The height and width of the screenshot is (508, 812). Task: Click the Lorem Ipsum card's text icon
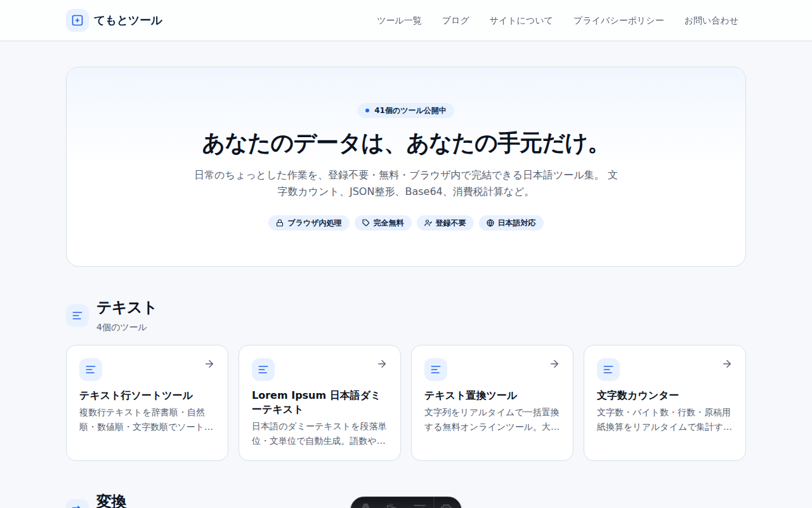pyautogui.click(x=263, y=370)
